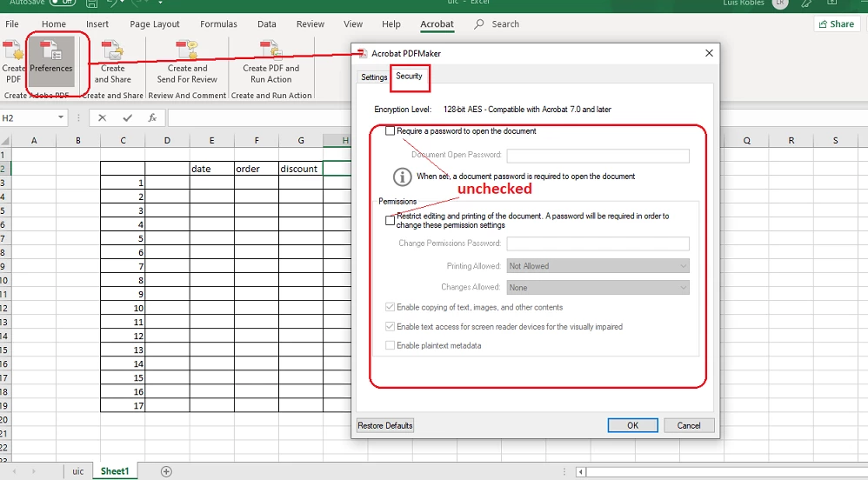
Task: Switch to the Insert ribbon tab
Action: [x=97, y=23]
